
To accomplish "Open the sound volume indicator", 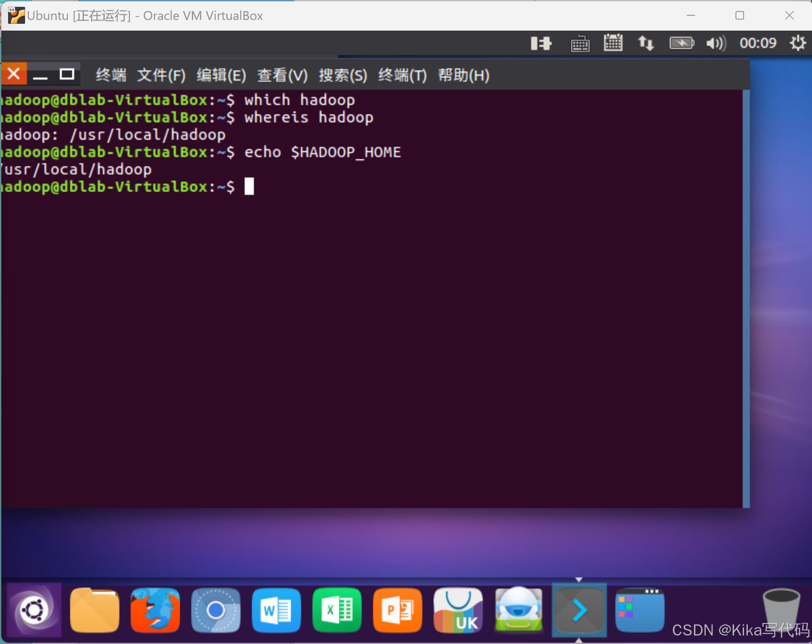I will click(716, 43).
